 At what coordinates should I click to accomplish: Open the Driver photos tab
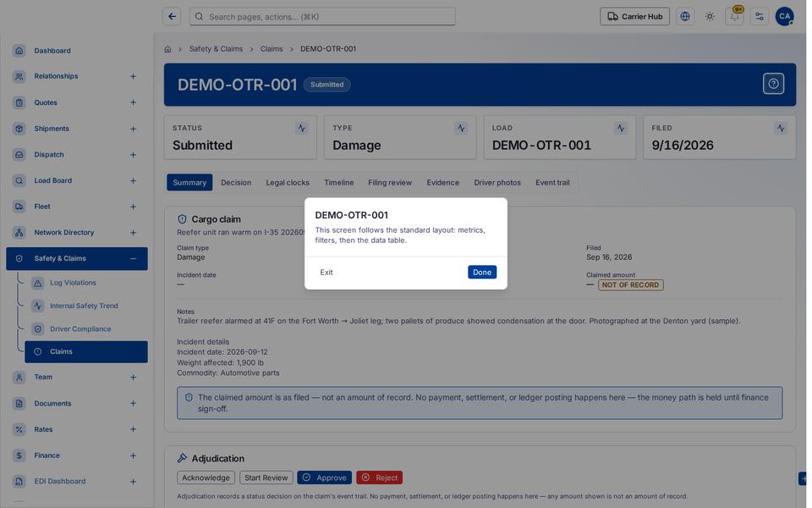[x=497, y=183]
